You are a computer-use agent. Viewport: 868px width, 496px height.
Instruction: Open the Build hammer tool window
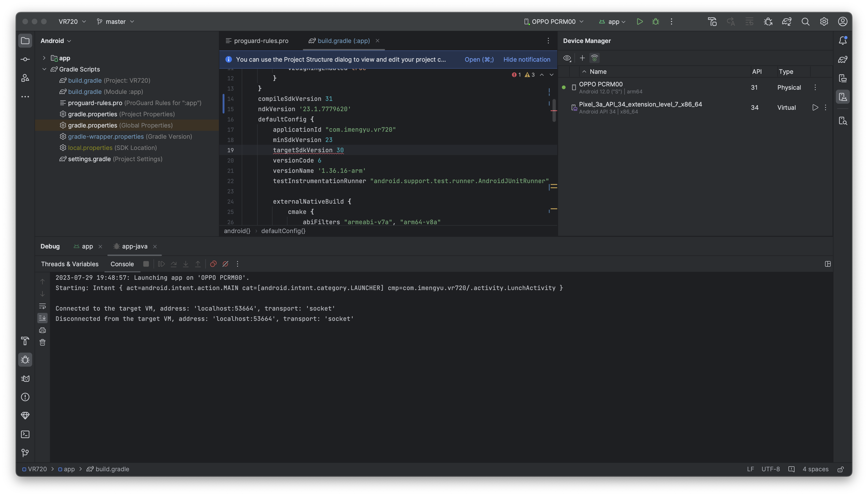(x=25, y=341)
